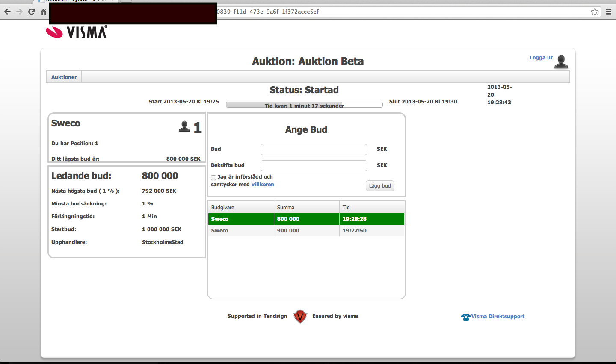Click the Förlängningstid 1 Min value

coord(149,217)
